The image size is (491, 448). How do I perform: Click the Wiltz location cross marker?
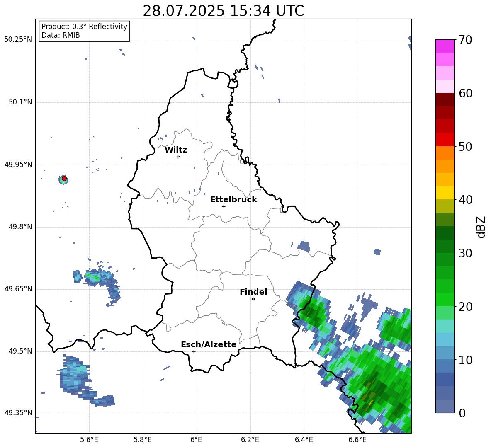[178, 157]
